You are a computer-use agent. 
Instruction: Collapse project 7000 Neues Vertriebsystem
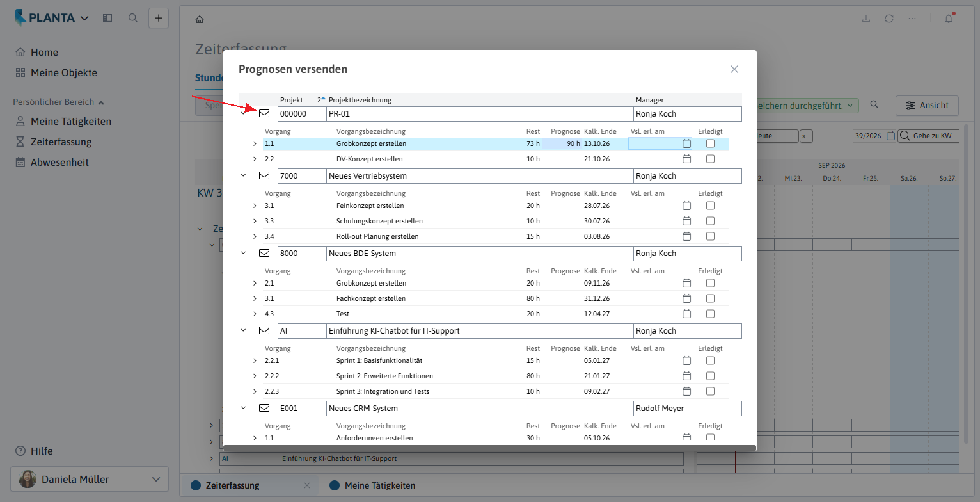point(243,175)
